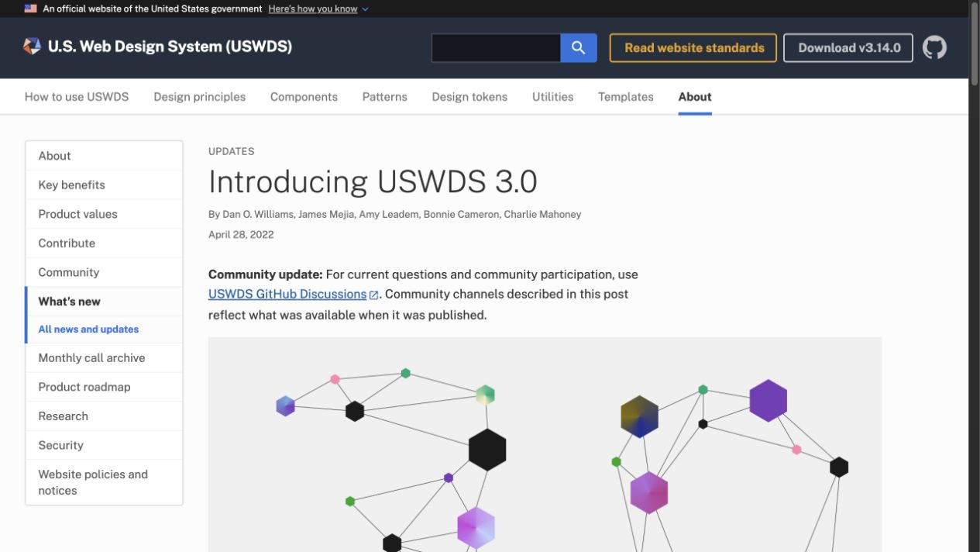
Task: Open Monthly call archive sidebar link
Action: click(x=104, y=357)
